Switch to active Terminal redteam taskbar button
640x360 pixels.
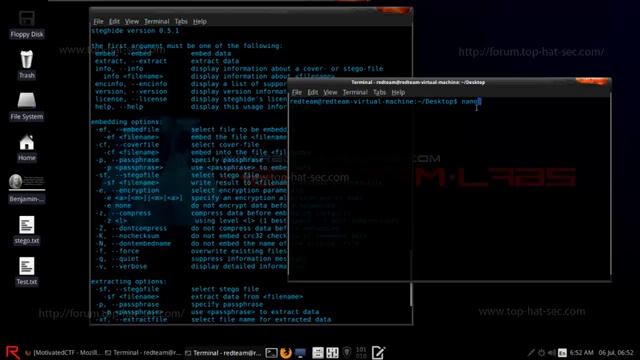(x=223, y=353)
